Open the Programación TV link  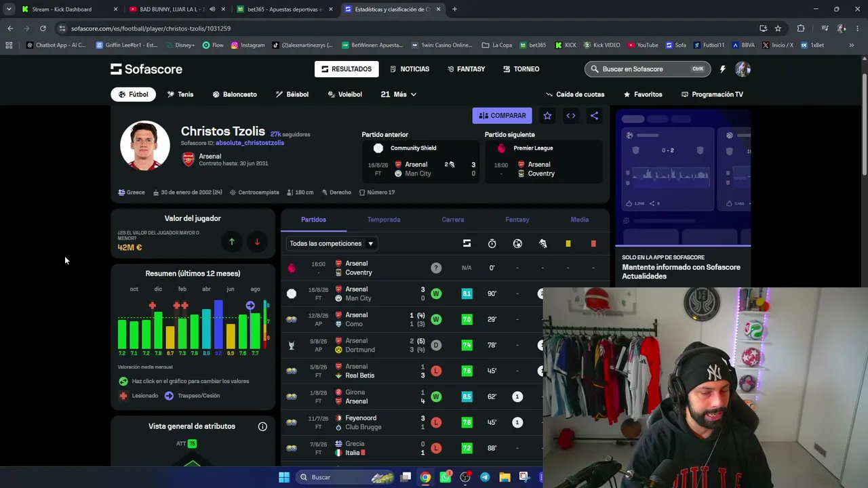coord(712,94)
